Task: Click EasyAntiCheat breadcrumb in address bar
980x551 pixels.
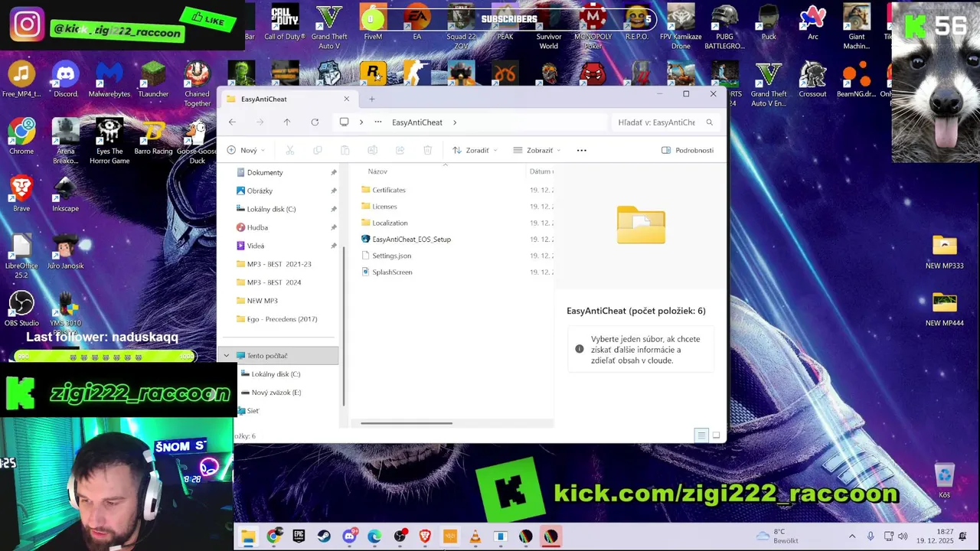Action: [x=417, y=122]
